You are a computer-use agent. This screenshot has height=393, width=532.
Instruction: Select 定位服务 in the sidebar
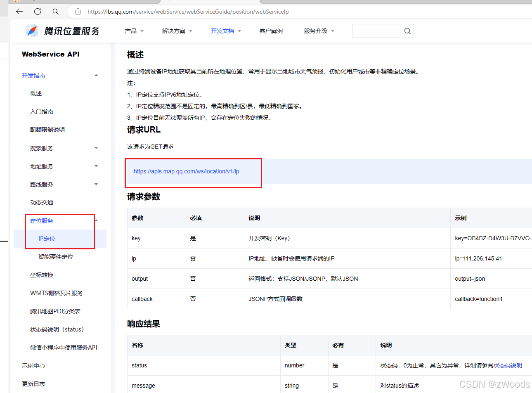(x=42, y=221)
